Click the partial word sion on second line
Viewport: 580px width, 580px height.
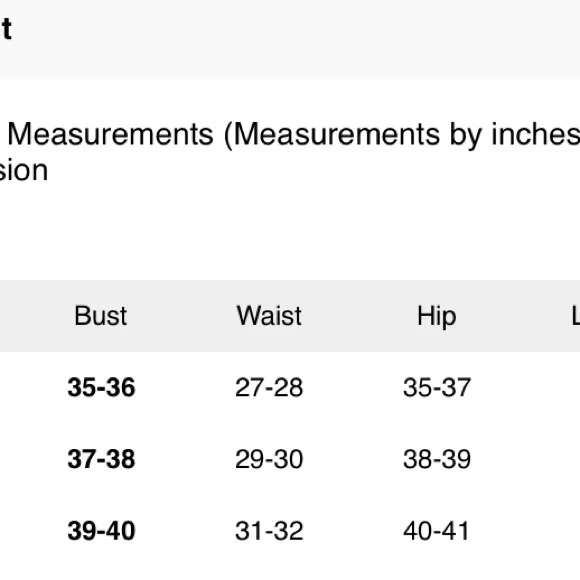pos(24,171)
